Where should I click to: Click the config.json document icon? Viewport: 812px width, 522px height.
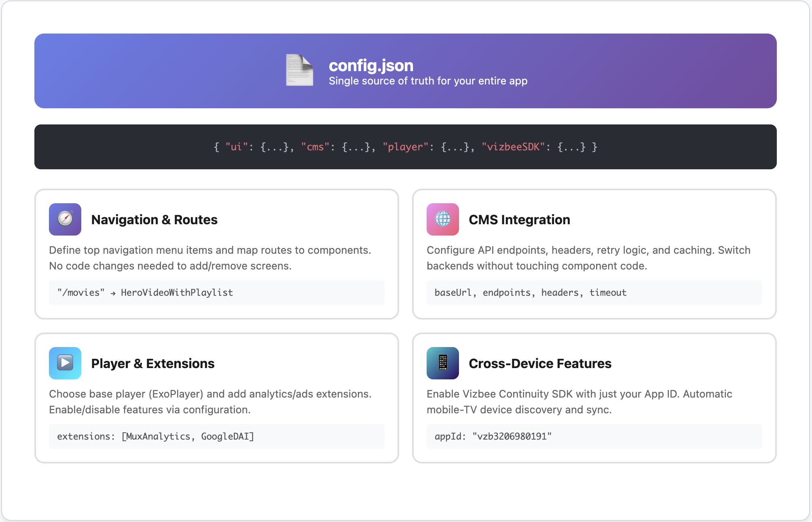point(300,70)
